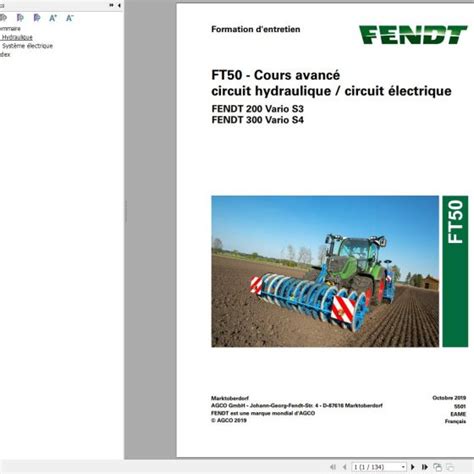Click the FENDT logo on the page
Image resolution: width=474 pixels, height=474 pixels.
pyautogui.click(x=413, y=35)
